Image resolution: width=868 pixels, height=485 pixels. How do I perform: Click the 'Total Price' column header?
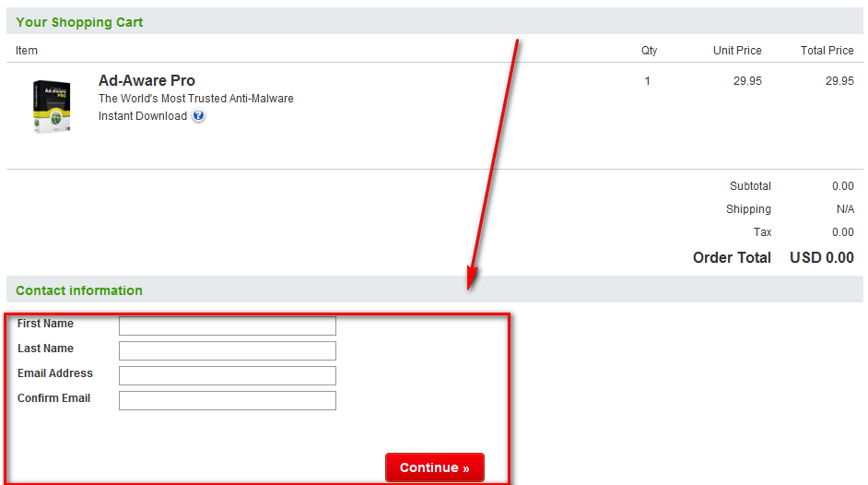[x=827, y=51]
